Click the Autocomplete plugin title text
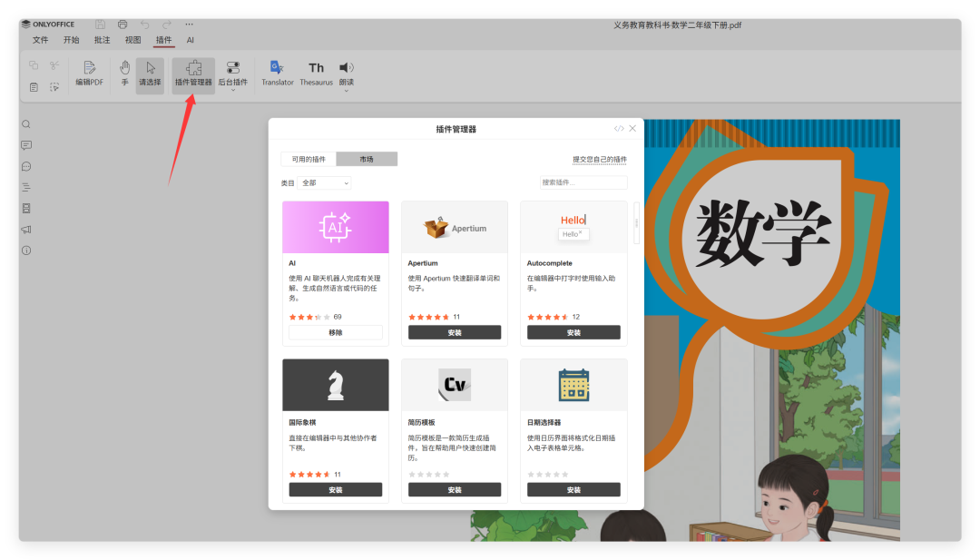The width and height of the screenshot is (980, 560). click(549, 263)
